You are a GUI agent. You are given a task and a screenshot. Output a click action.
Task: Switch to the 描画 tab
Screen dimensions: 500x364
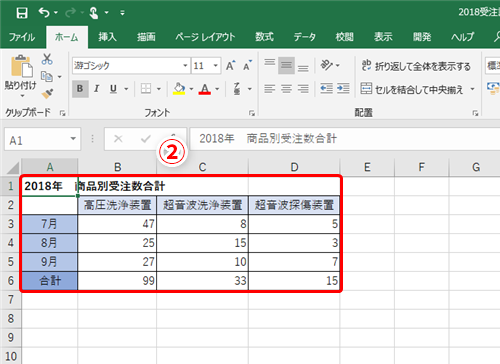[146, 37]
